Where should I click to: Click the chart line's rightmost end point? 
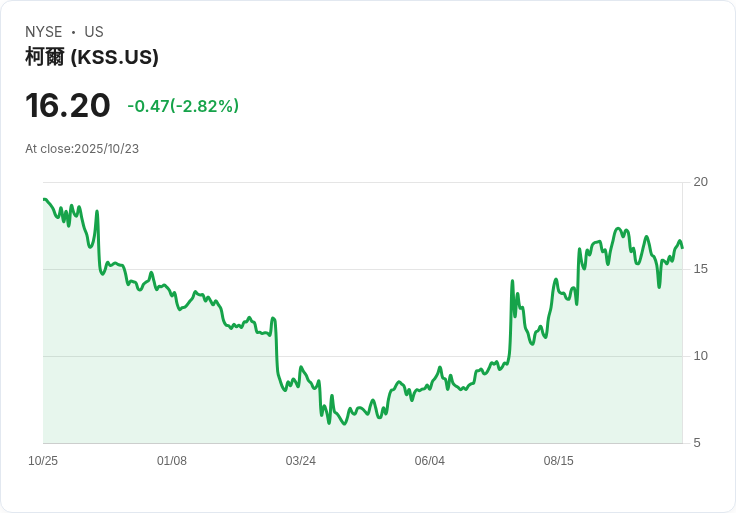pyautogui.click(x=682, y=247)
